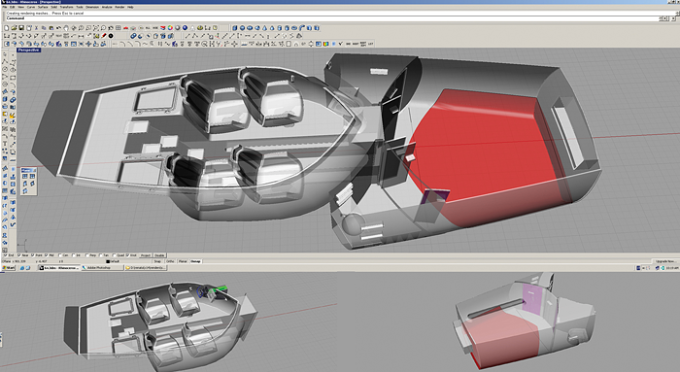Click the Windows Start button

(x=8, y=268)
